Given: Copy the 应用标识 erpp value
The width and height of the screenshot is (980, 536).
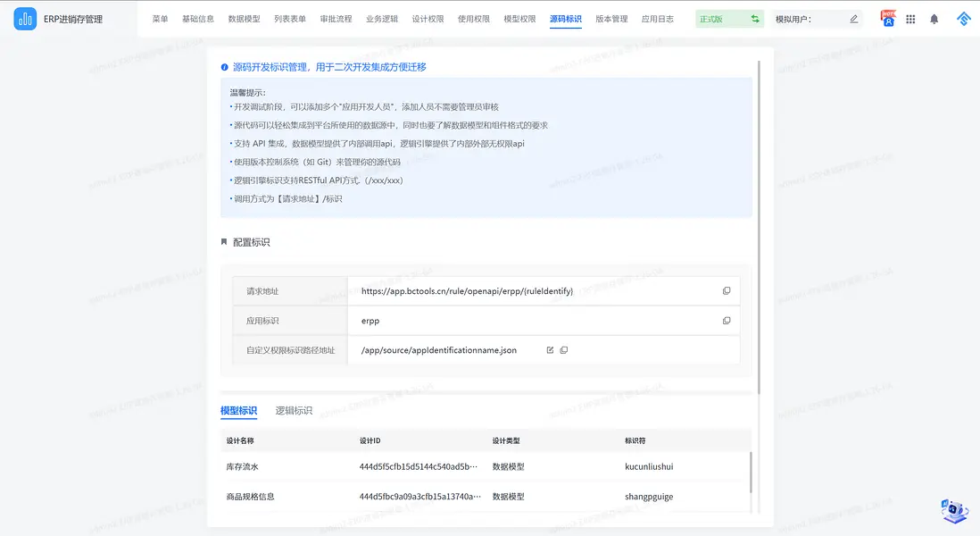Looking at the screenshot, I should click(727, 320).
